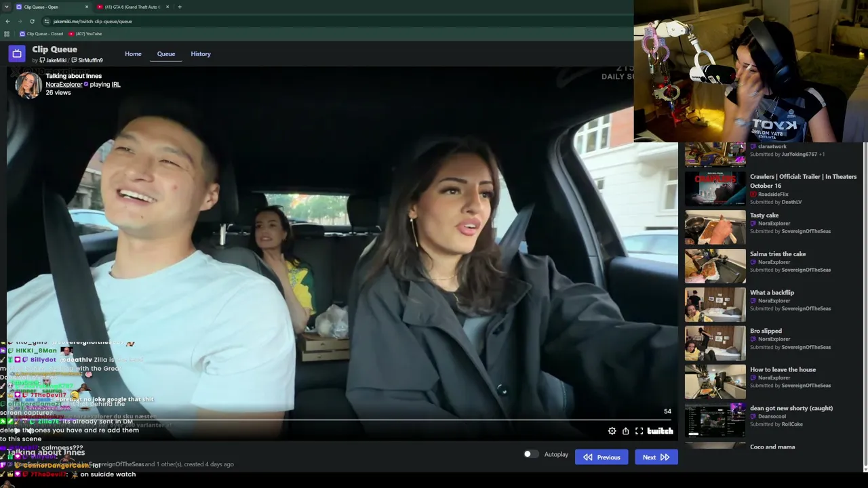
Task: Switch to the GTA 6 YouTube tab
Action: [x=133, y=7]
